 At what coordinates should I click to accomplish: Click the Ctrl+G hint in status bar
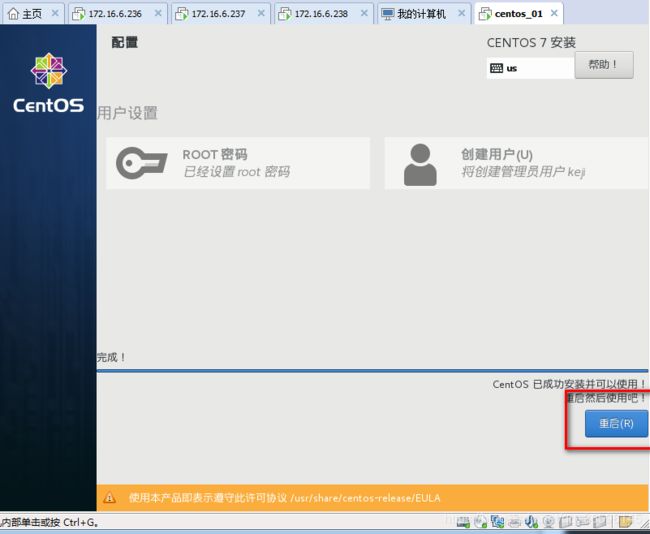click(x=81, y=522)
